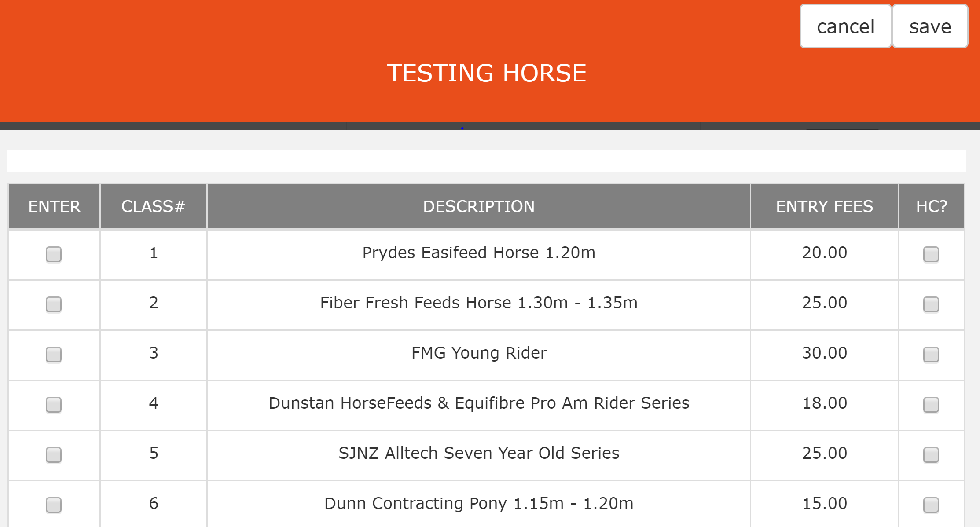Check HC box for class 5
The width and height of the screenshot is (980, 527).
931,454
